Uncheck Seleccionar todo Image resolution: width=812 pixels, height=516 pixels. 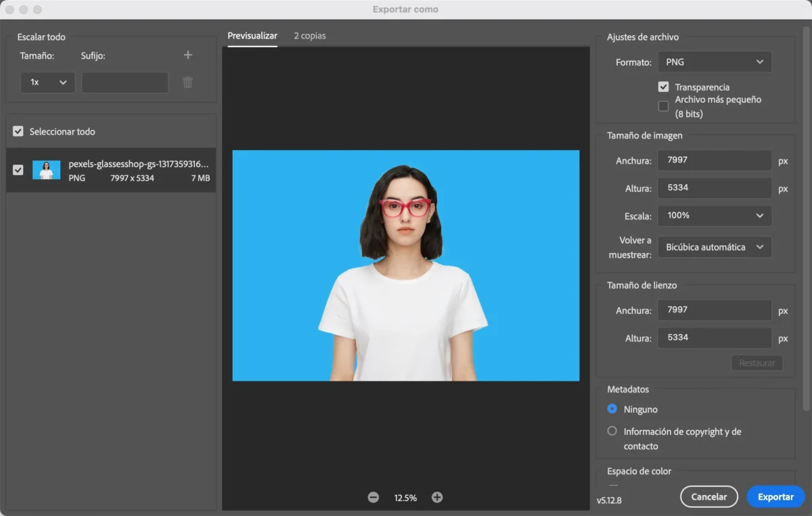[x=18, y=131]
